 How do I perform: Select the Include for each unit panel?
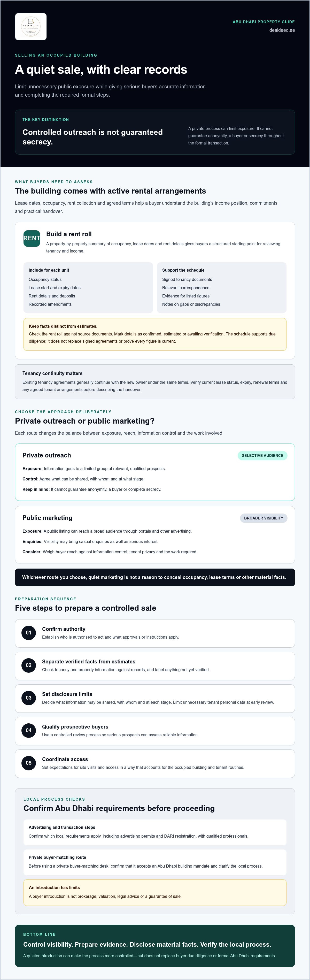pos(88,287)
